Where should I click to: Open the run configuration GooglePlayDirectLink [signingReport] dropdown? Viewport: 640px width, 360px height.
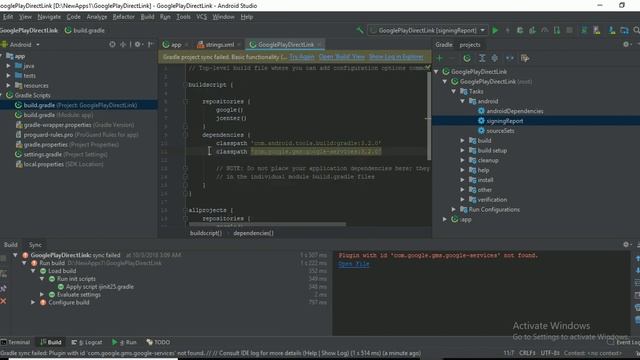point(427,30)
